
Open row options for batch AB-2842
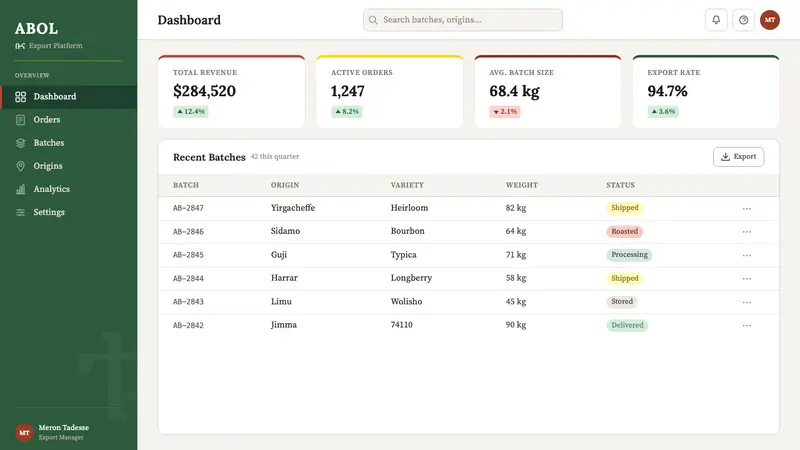[746, 326]
